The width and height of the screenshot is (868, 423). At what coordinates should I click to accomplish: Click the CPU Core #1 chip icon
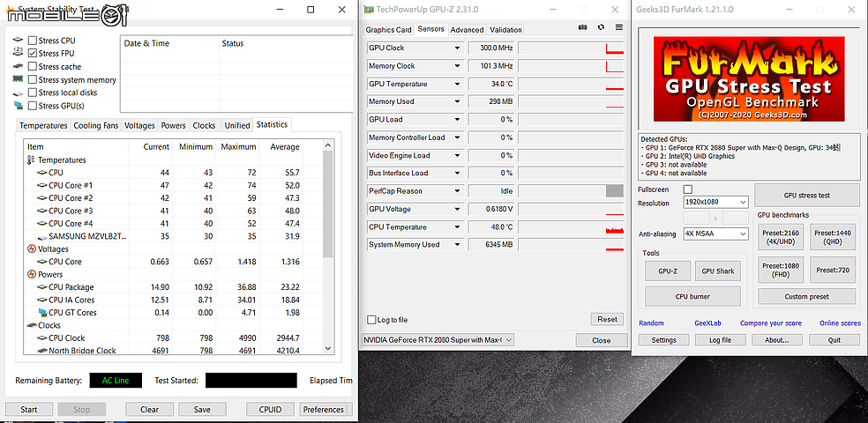[x=41, y=185]
